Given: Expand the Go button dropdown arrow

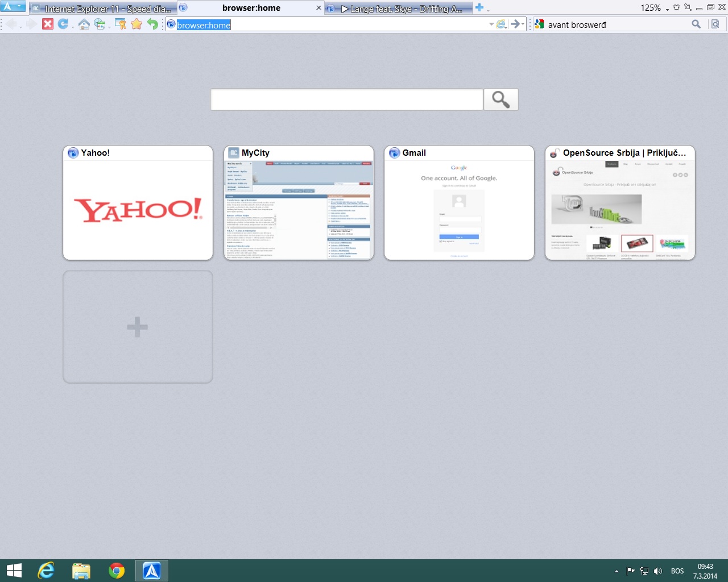Looking at the screenshot, I should pyautogui.click(x=523, y=24).
